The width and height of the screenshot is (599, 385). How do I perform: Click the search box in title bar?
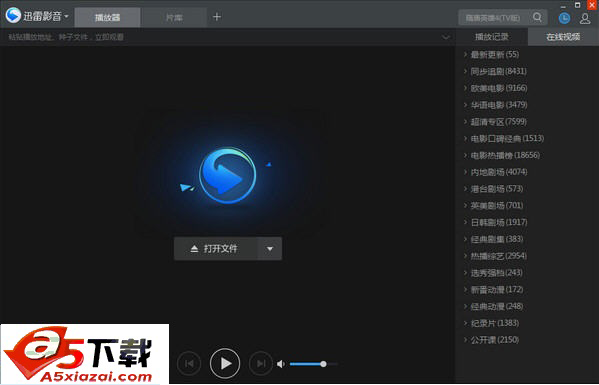pyautogui.click(x=494, y=18)
